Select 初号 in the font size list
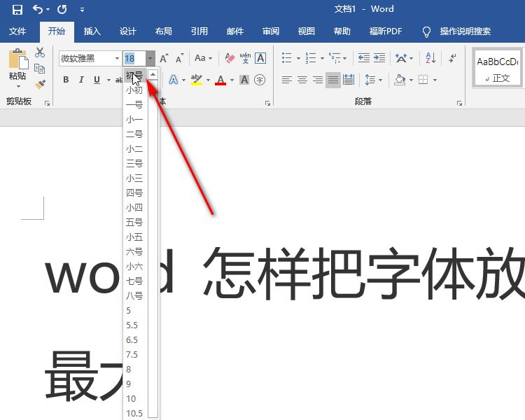The width and height of the screenshot is (525, 420). 134,76
